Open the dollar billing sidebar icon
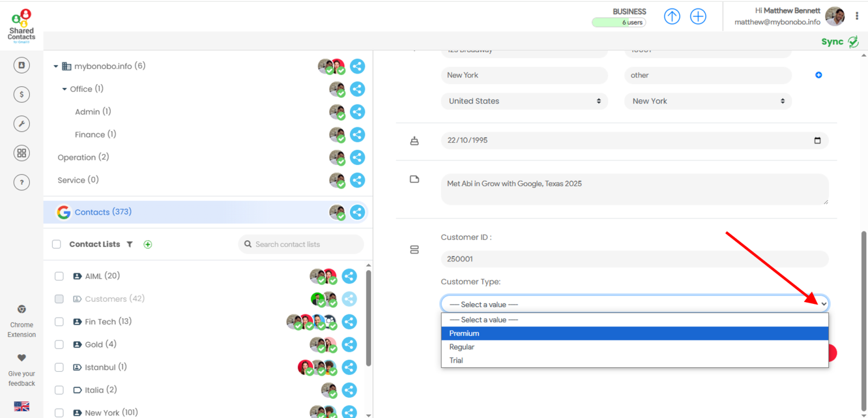Viewport: 868px width, 418px height. pyautogui.click(x=21, y=94)
